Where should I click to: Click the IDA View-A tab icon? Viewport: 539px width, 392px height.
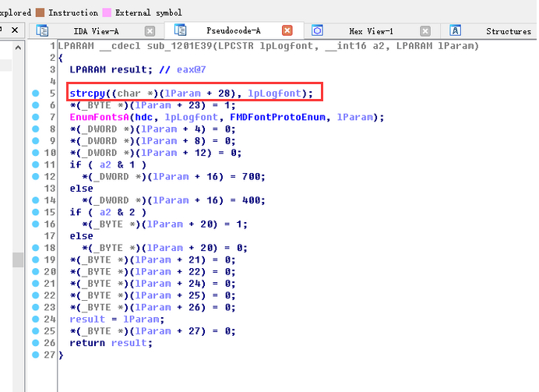point(42,30)
